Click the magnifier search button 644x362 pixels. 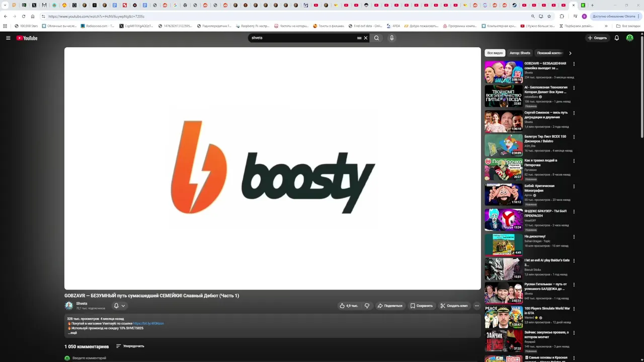coord(376,38)
